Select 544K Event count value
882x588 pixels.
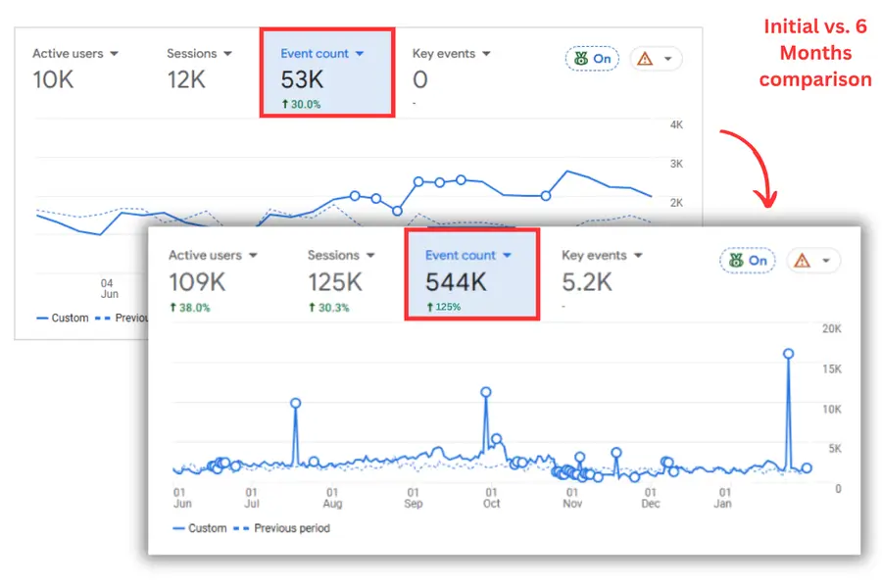[456, 282]
